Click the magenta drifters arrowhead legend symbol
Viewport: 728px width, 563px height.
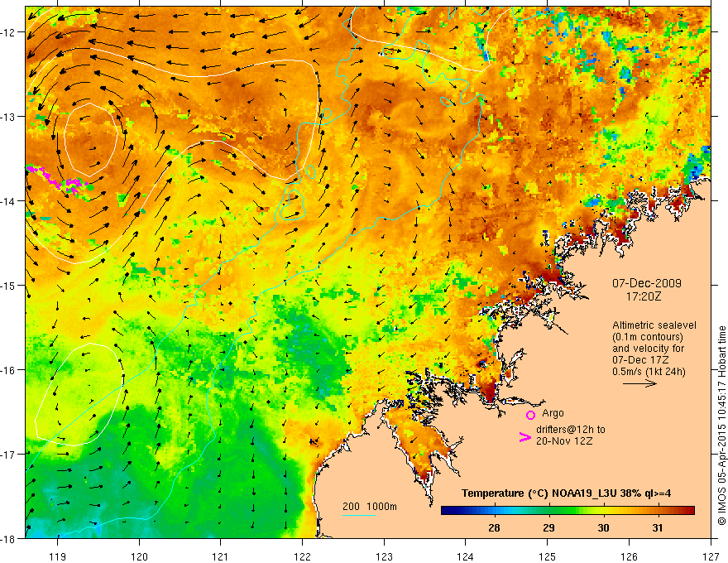(x=524, y=436)
